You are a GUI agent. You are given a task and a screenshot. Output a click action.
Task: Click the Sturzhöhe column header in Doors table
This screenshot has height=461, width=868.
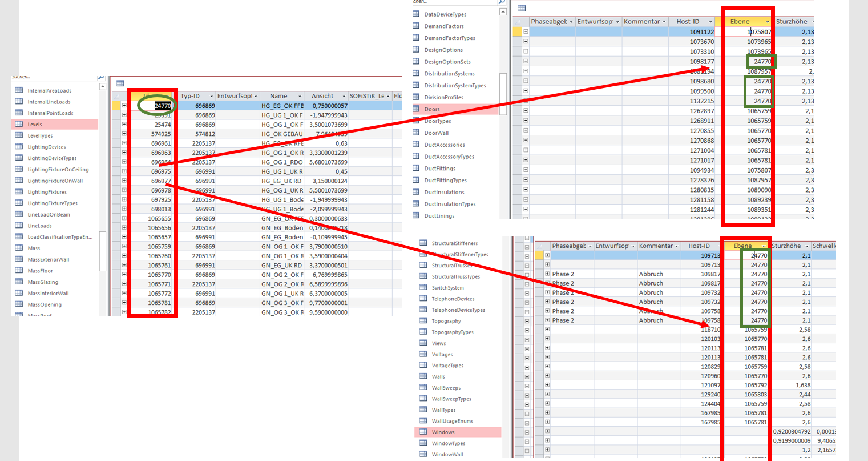click(794, 22)
